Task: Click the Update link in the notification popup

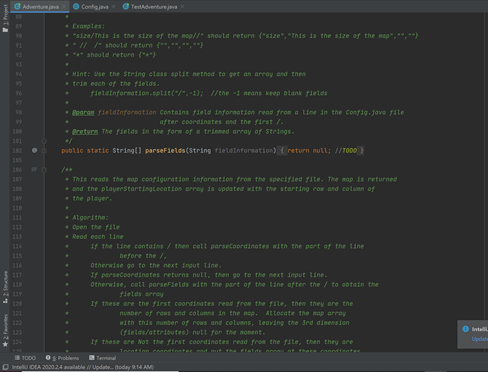Action: (x=480, y=339)
